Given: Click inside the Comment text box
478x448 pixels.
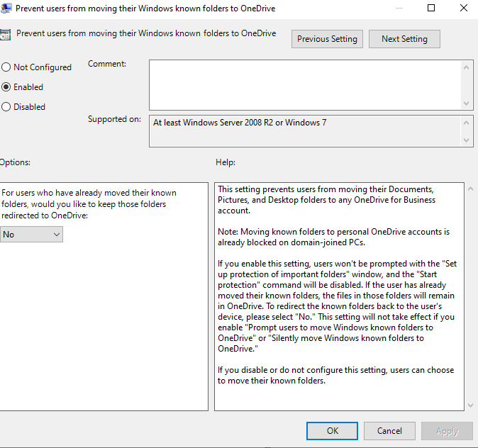Looking at the screenshot, I should click(x=306, y=85).
